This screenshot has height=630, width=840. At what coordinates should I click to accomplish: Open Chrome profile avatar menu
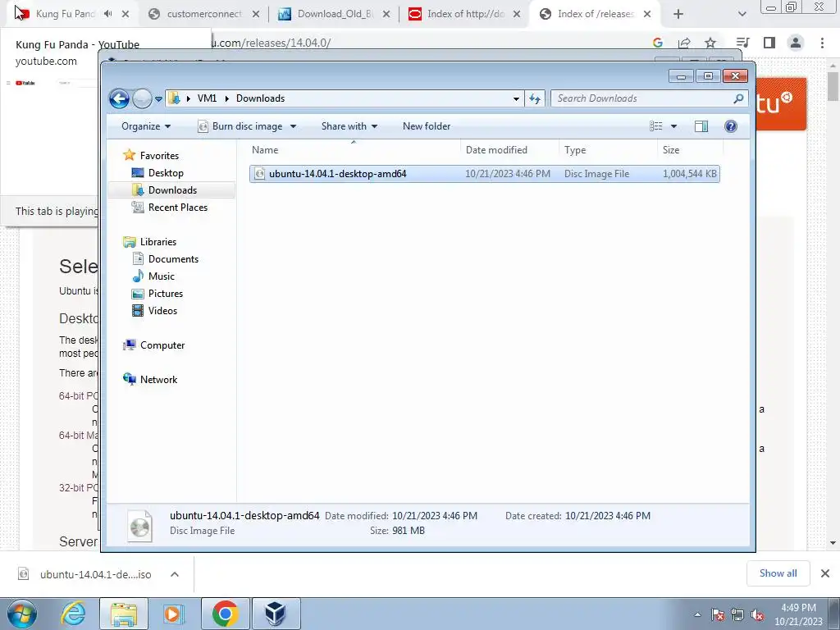[x=796, y=43]
